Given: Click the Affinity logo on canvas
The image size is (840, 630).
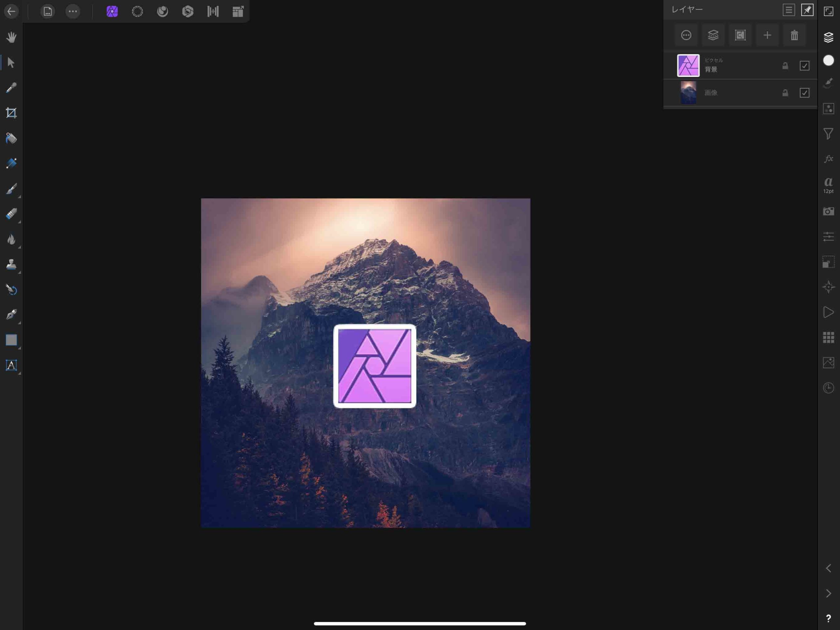Looking at the screenshot, I should click(375, 366).
